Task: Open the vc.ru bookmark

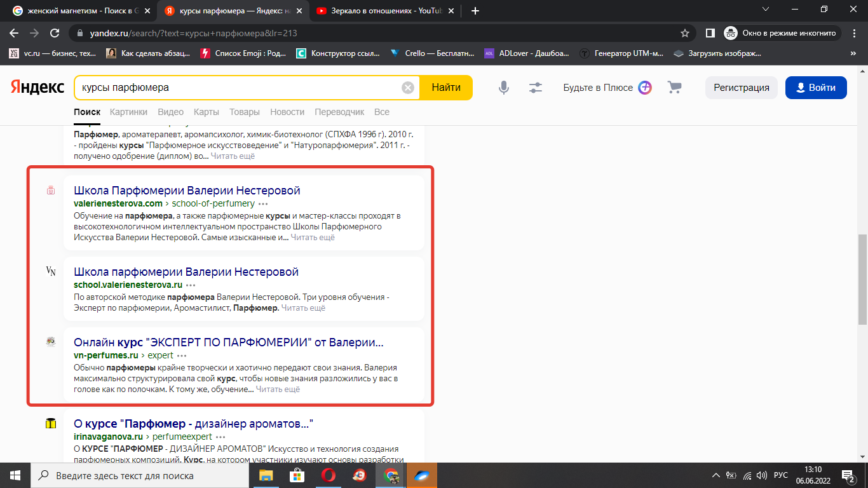Action: pos(53,53)
